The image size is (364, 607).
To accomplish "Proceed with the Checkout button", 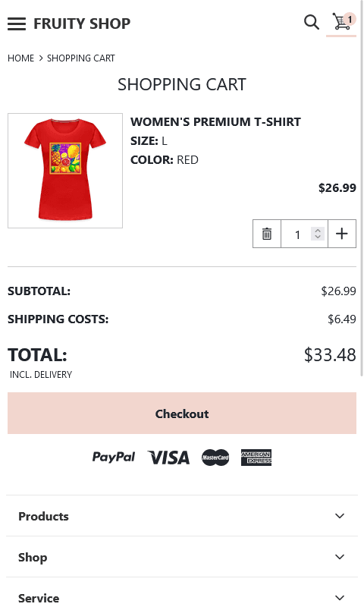I will click(x=182, y=413).
